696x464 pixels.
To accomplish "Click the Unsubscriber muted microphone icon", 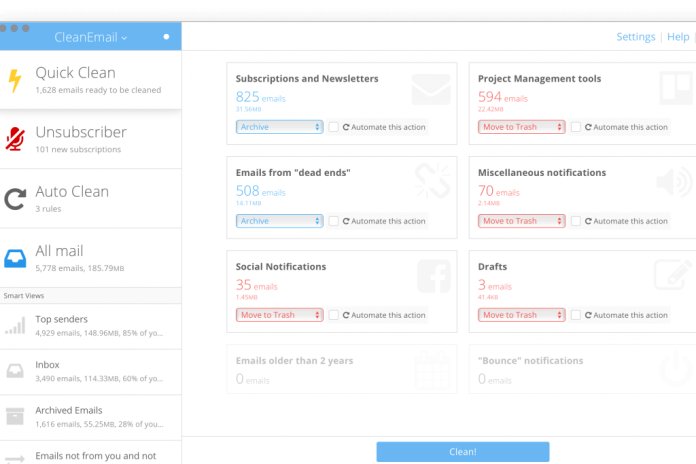I will coord(15,139).
